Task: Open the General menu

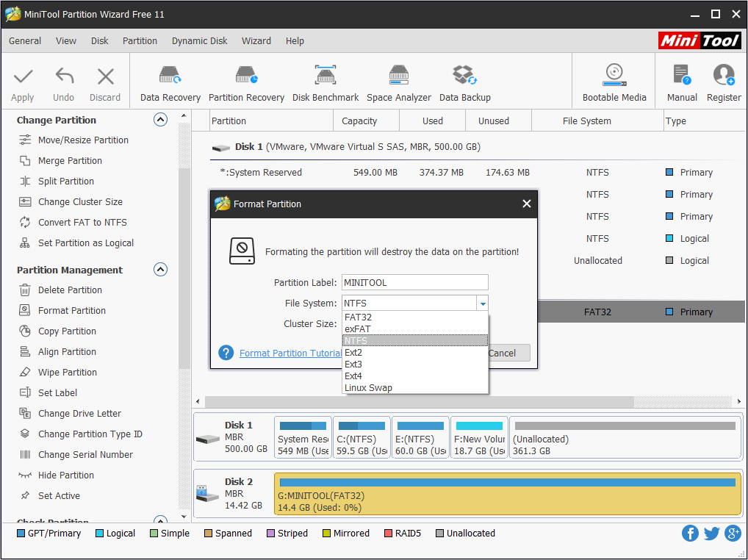Action: click(x=25, y=40)
